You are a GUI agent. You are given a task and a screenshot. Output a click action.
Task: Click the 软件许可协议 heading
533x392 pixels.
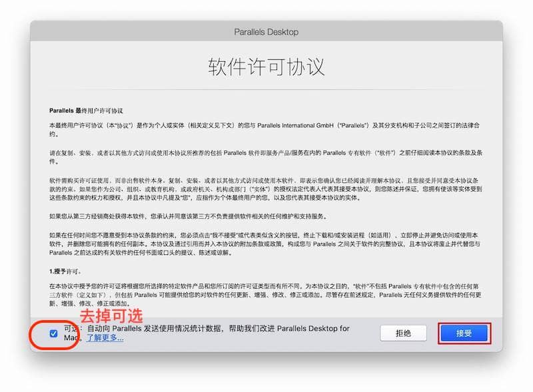266,67
